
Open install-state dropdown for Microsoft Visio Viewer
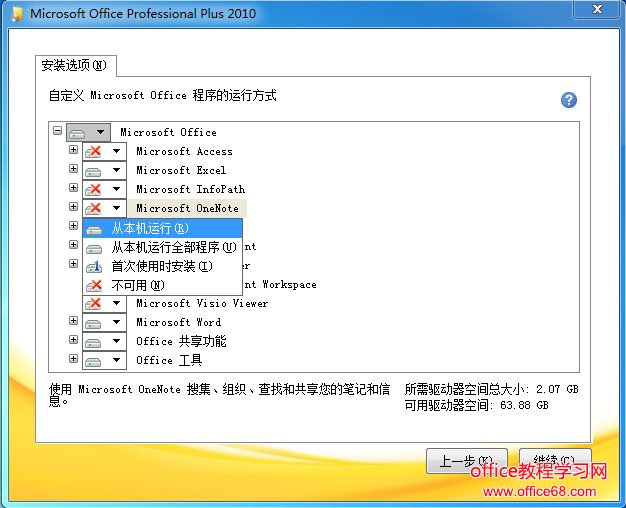click(x=105, y=303)
